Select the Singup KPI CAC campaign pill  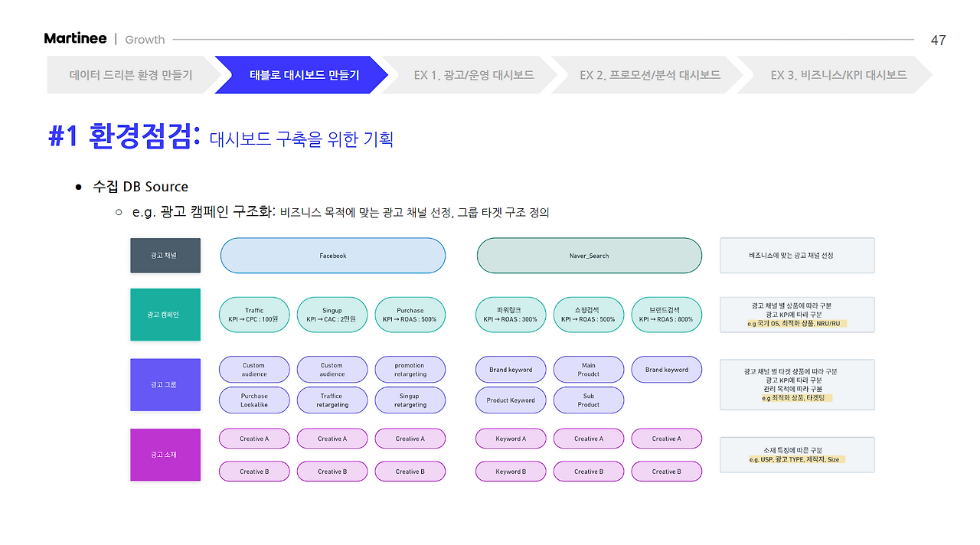click(332, 315)
